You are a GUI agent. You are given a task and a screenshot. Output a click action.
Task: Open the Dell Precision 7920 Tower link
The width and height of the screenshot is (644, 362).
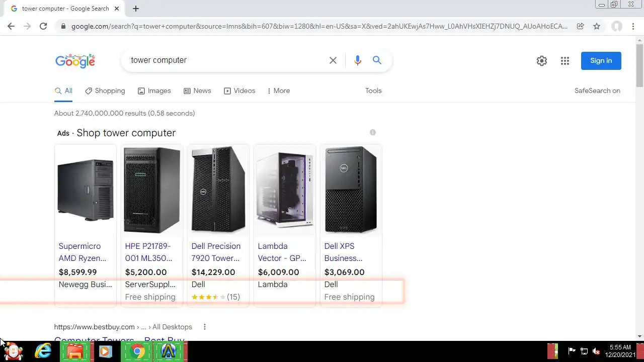216,252
